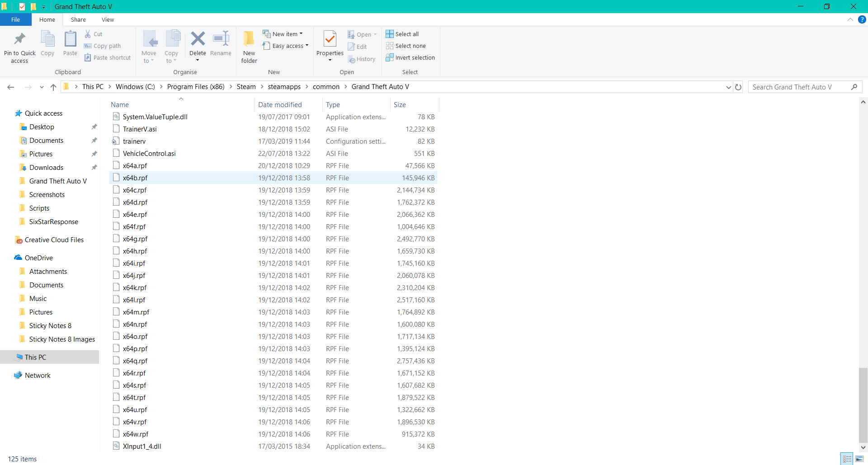Switch to details view layout icon
Screen dimensions: 868x465
(847, 459)
